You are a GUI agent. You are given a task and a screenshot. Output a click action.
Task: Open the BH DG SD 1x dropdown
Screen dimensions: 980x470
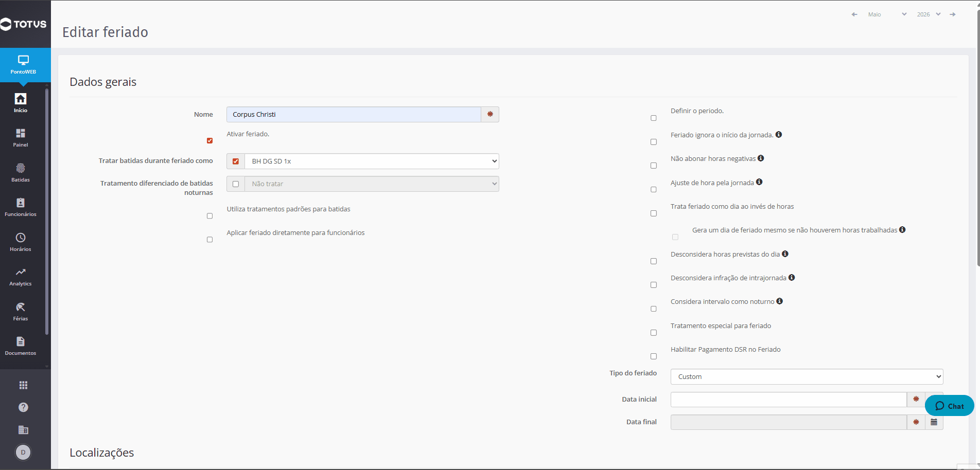point(372,161)
